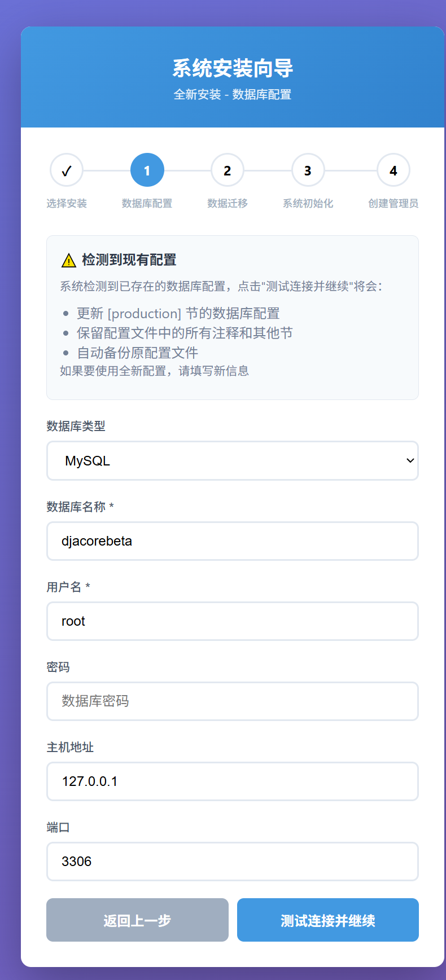Click the 端口 field showing 3306
Image resolution: width=446 pixels, height=980 pixels.
click(232, 862)
